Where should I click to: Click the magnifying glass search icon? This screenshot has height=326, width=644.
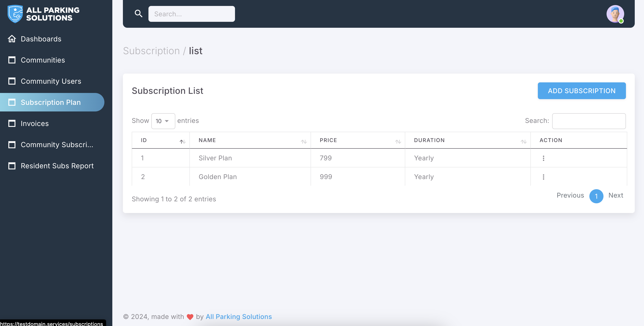pyautogui.click(x=139, y=13)
